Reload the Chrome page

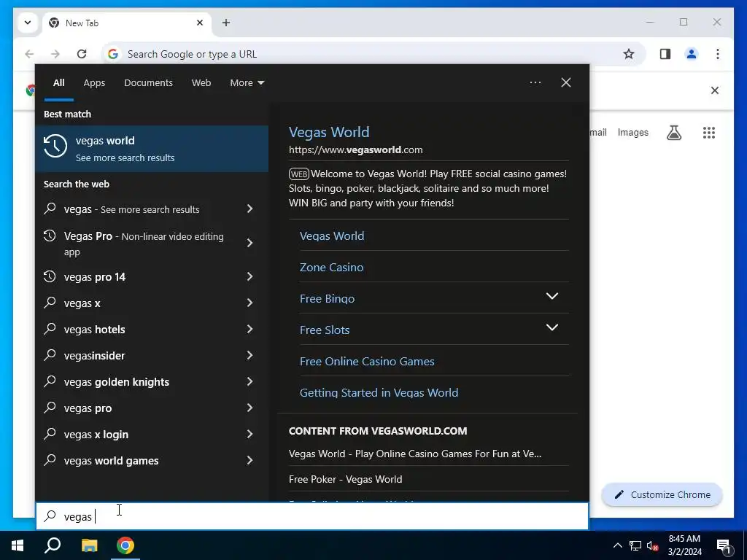click(x=82, y=54)
